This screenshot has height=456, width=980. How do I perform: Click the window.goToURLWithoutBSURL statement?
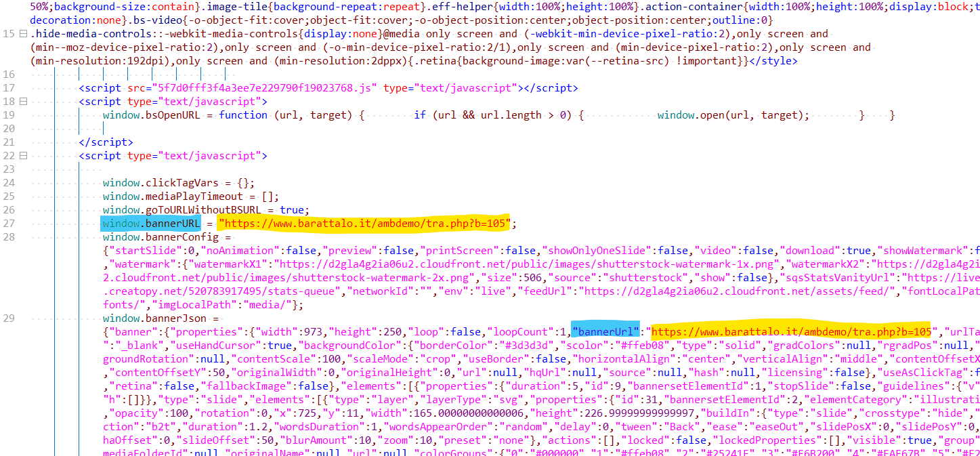pyautogui.click(x=207, y=210)
